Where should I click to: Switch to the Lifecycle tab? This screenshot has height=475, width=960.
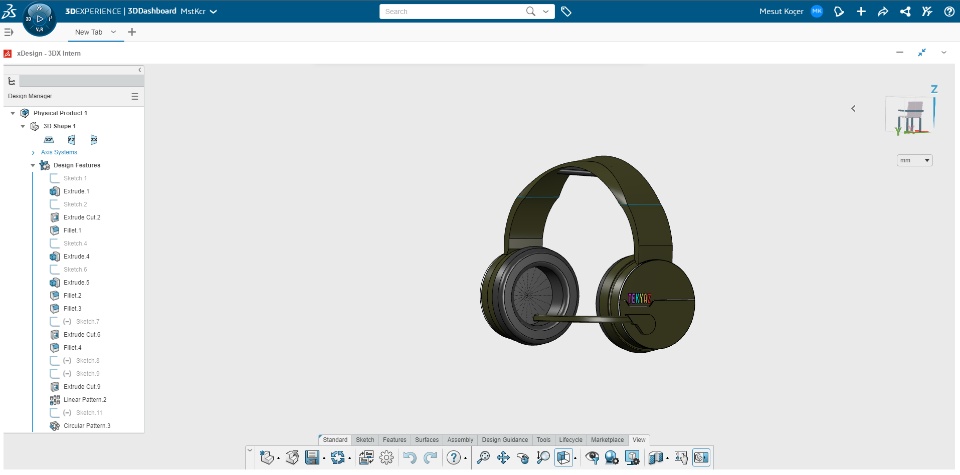pos(571,439)
